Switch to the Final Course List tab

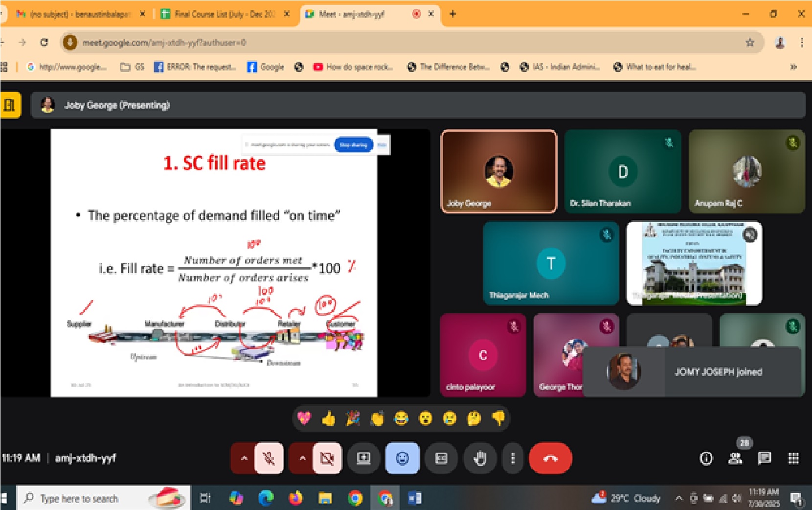click(225, 14)
